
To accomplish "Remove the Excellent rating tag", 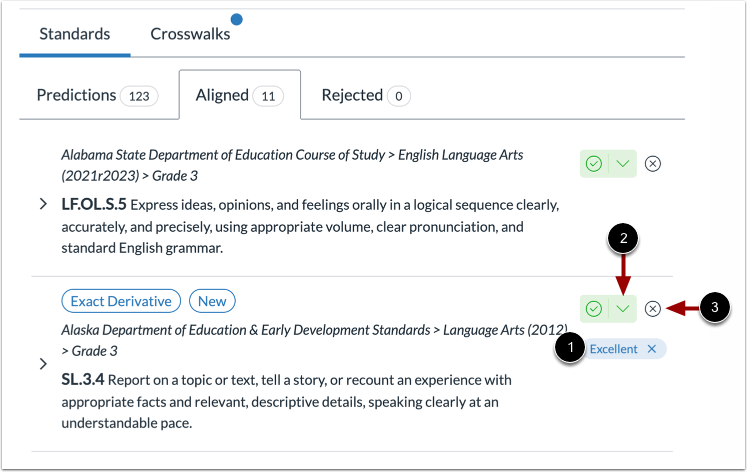I will (x=652, y=349).
